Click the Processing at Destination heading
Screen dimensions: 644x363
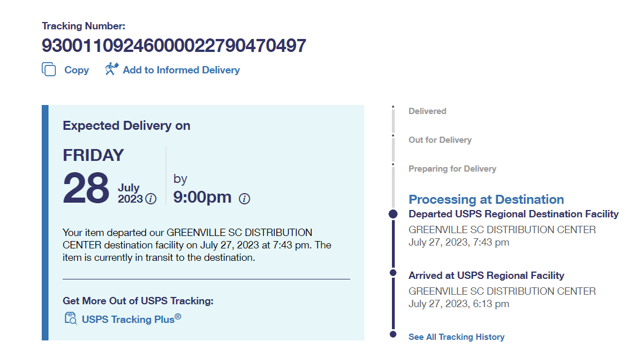coord(486,199)
